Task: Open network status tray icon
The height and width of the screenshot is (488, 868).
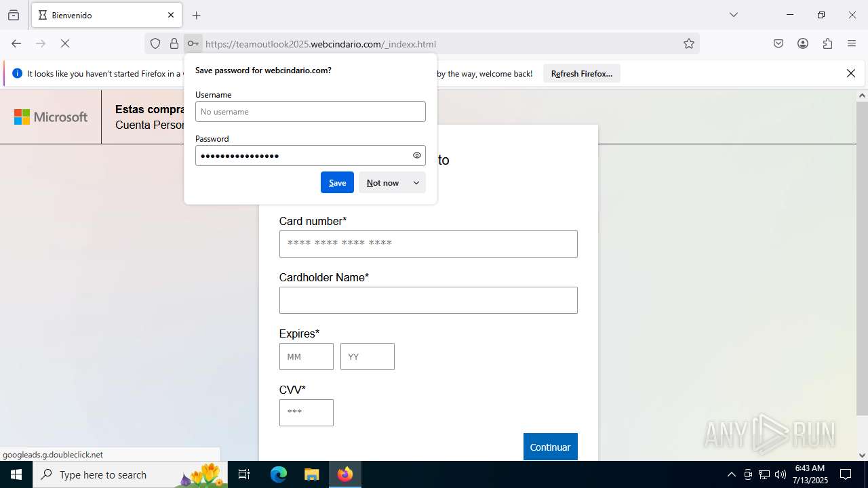Action: click(764, 474)
